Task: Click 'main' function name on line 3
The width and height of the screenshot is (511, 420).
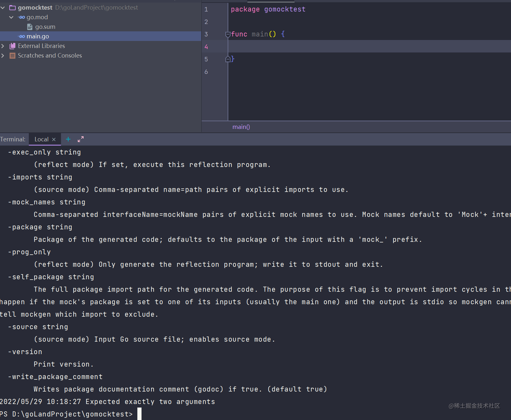Action: click(x=260, y=34)
